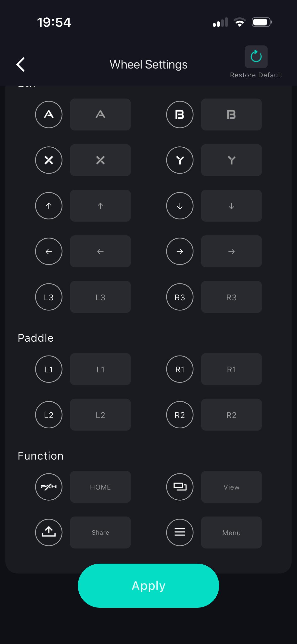Open mapping box for R2 paddle

(x=231, y=415)
